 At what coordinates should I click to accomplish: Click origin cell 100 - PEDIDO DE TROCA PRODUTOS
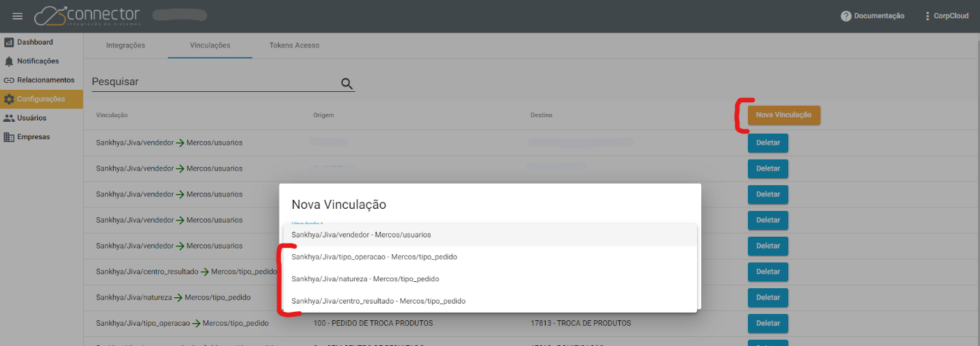point(373,323)
